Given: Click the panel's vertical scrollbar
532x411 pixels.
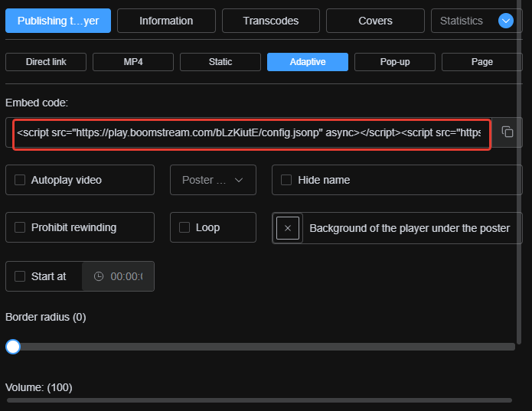Looking at the screenshot, I should [519, 172].
